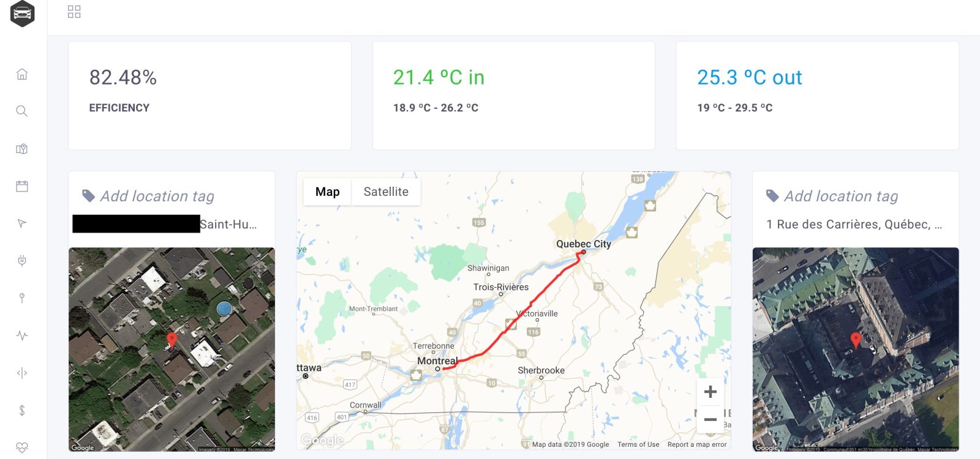Switch the map to Satellite view
The image size is (980, 459).
[386, 192]
